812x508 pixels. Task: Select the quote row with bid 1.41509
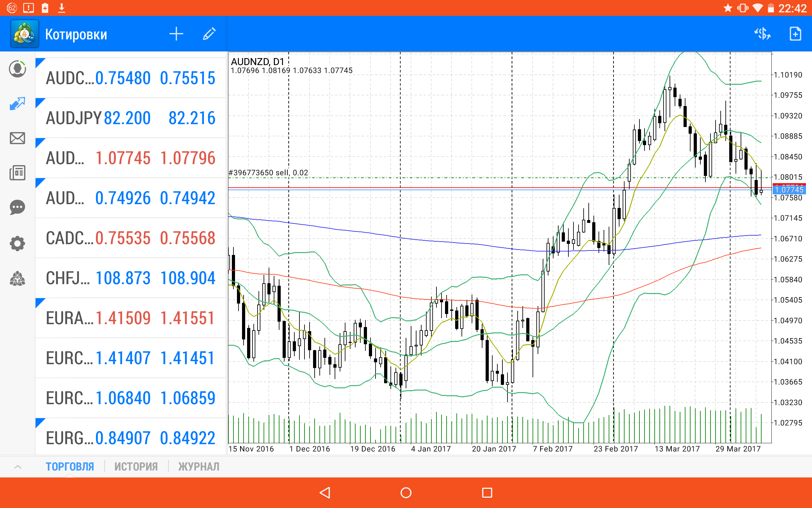[131, 318]
